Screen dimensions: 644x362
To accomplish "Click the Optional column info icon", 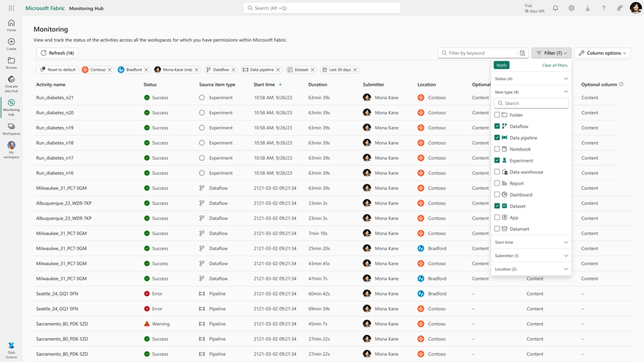I will pos(621,85).
